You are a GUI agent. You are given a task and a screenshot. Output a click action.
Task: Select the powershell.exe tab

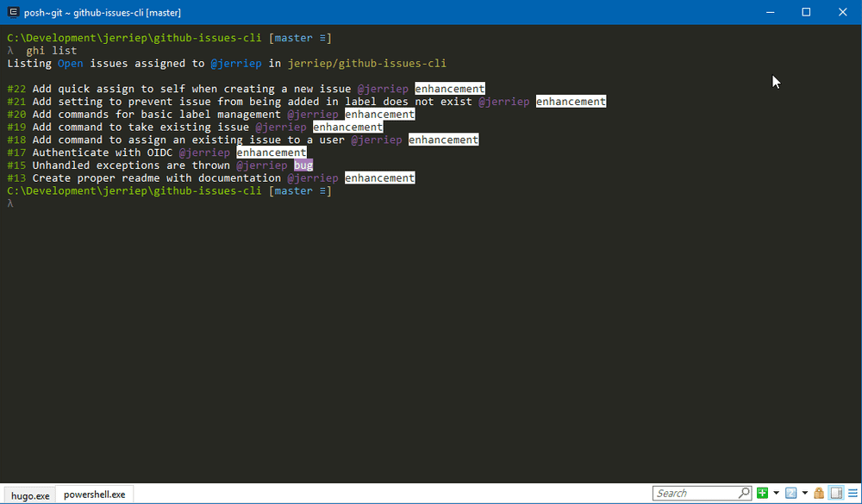click(x=95, y=495)
